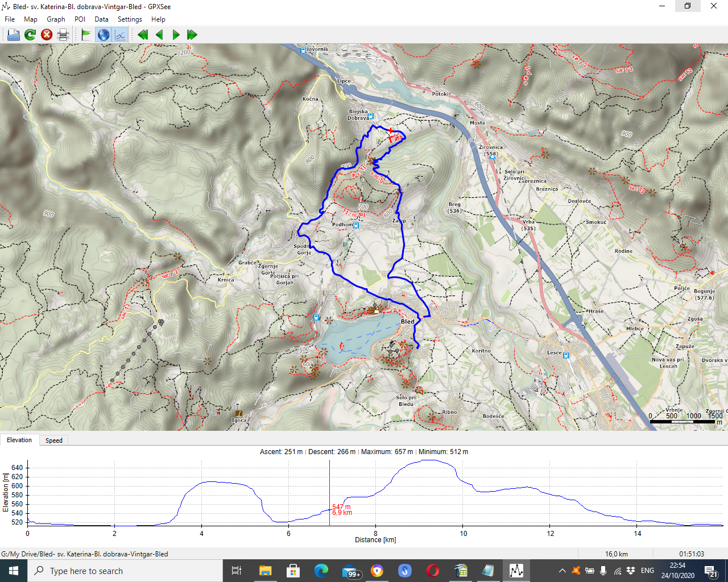The width and height of the screenshot is (728, 582).
Task: Toggle the Show graphs chart button
Action: 120,35
